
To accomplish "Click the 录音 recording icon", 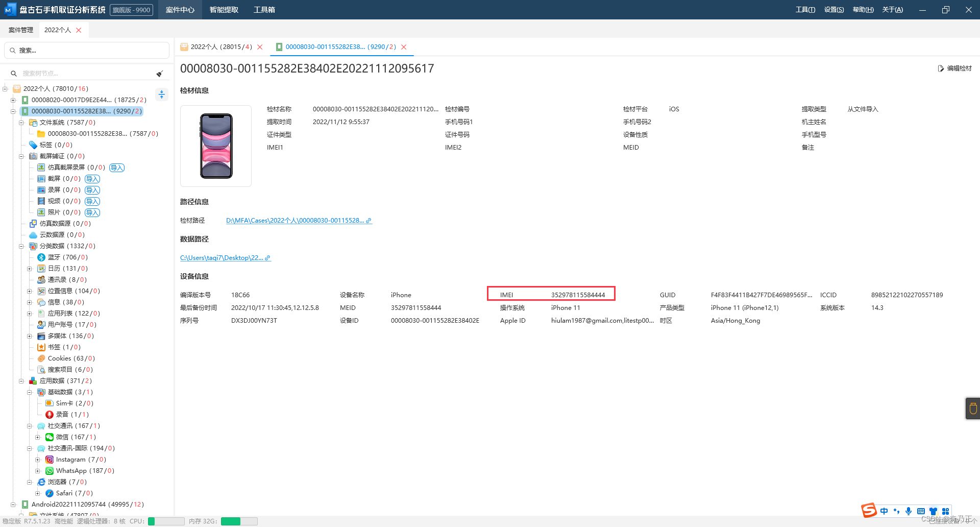I will point(50,415).
